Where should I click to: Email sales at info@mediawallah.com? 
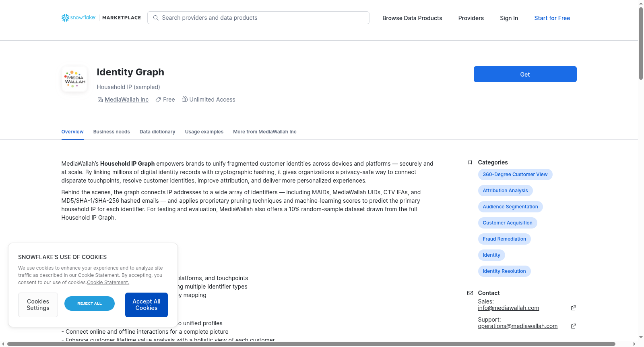click(508, 308)
